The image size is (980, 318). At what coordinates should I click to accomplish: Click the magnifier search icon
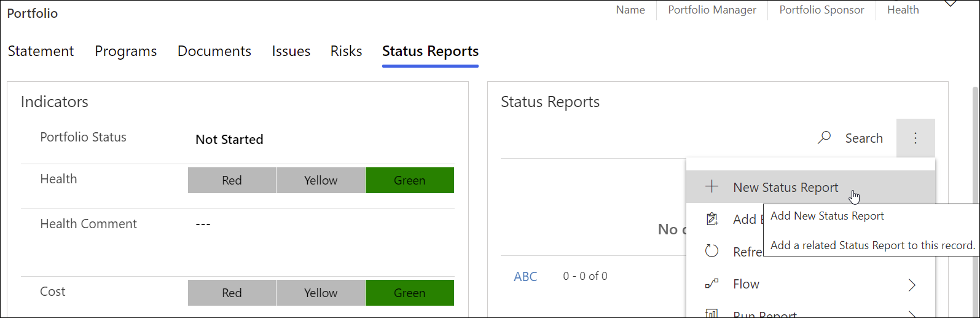pyautogui.click(x=825, y=138)
